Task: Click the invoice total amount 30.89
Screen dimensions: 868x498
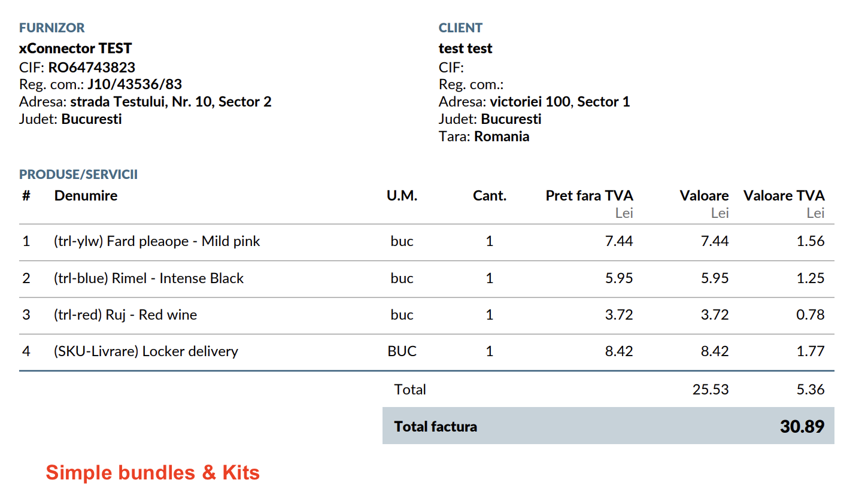Action: [802, 427]
